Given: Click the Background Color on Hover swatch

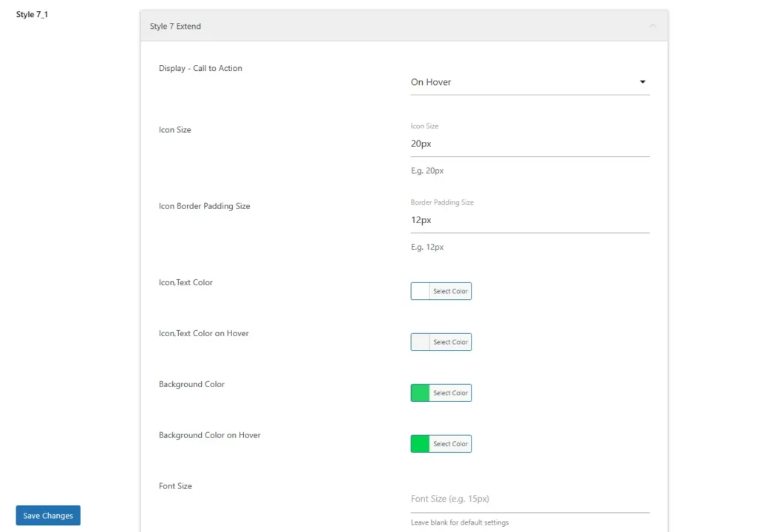Looking at the screenshot, I should click(x=421, y=444).
